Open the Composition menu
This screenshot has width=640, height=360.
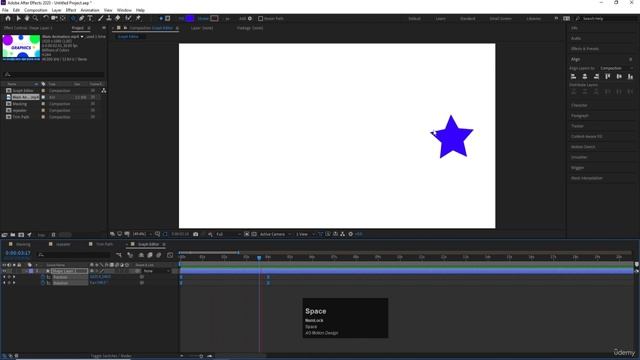tap(36, 10)
